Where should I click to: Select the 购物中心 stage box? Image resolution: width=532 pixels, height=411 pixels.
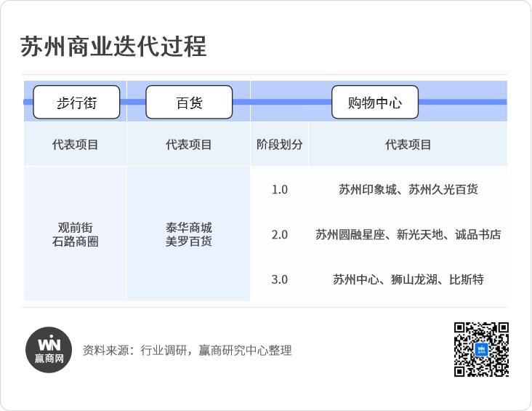pyautogui.click(x=375, y=103)
